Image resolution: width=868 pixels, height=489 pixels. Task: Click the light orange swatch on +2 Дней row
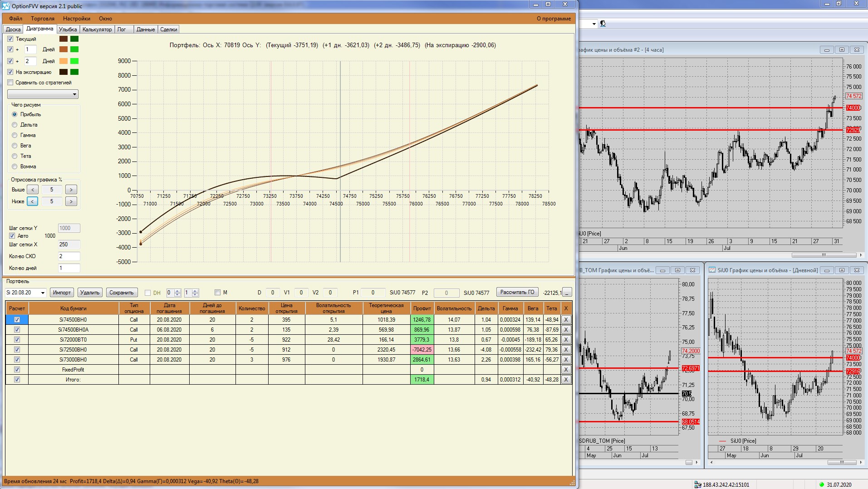(64, 61)
